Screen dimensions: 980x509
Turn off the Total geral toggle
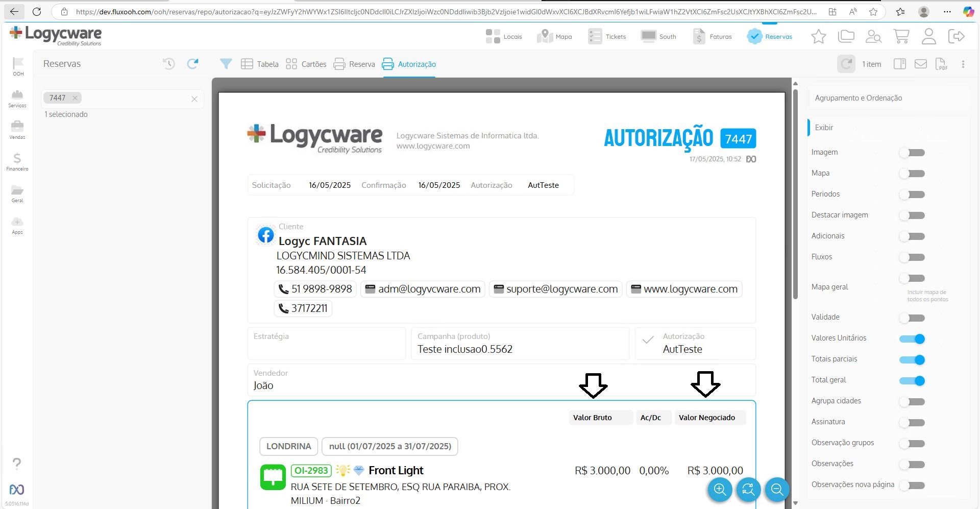tap(912, 381)
